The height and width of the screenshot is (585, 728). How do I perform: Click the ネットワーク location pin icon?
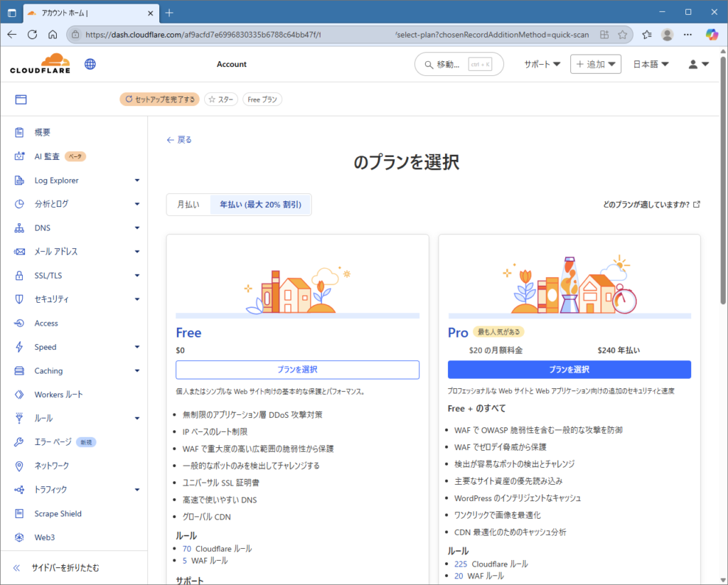(19, 466)
